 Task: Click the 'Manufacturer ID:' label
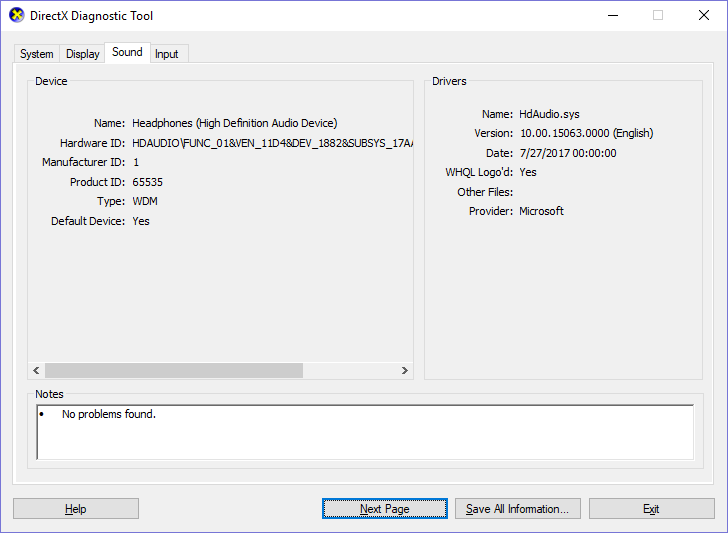pos(84,162)
